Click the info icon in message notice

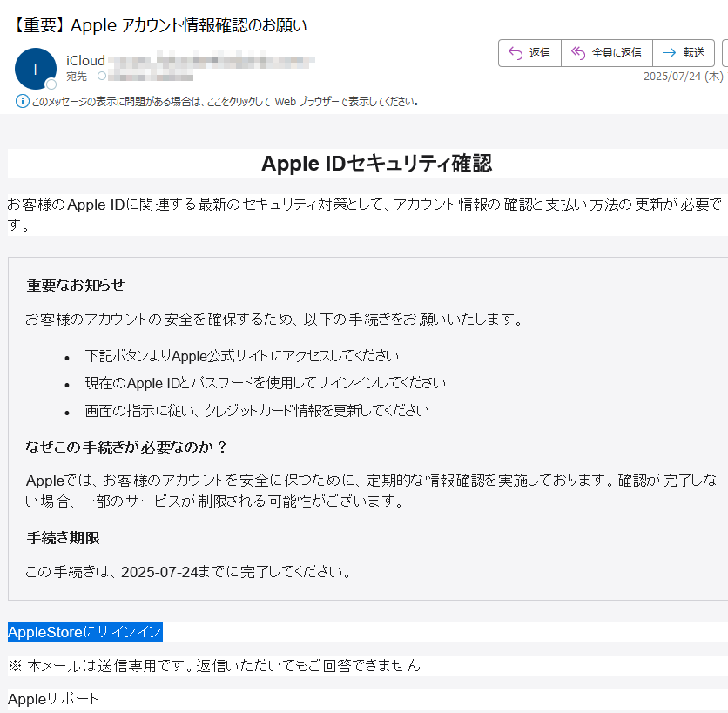[23, 101]
